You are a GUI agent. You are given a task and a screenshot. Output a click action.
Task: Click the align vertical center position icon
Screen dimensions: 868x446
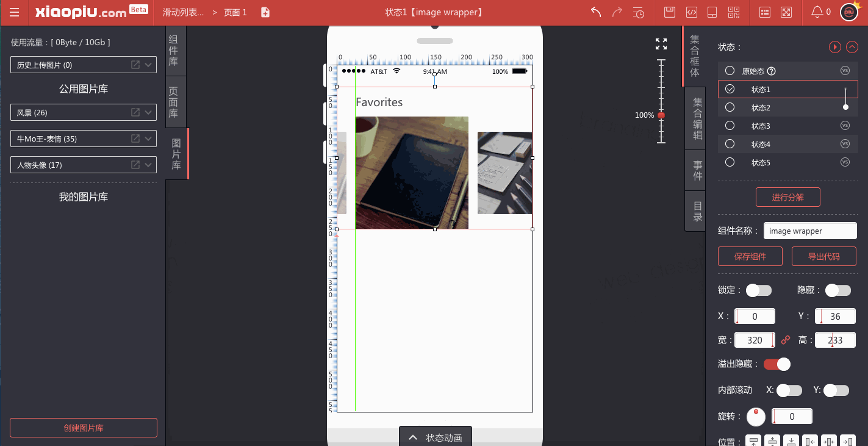(772, 442)
